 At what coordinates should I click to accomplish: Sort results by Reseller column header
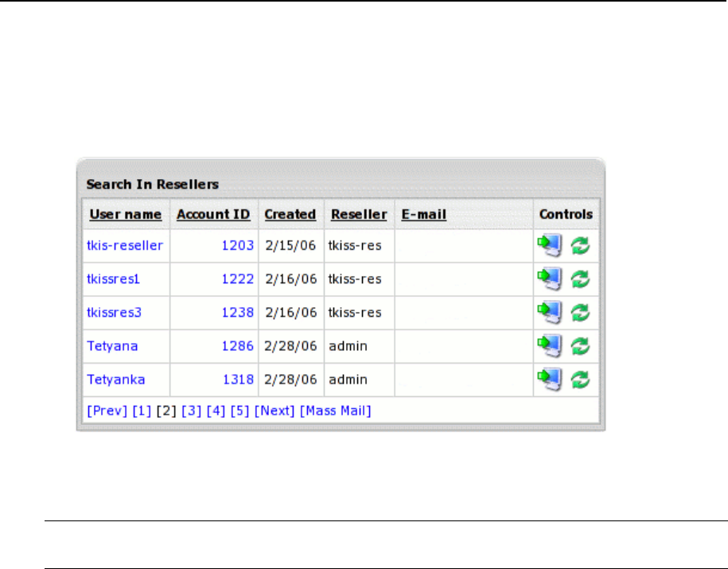tap(359, 214)
